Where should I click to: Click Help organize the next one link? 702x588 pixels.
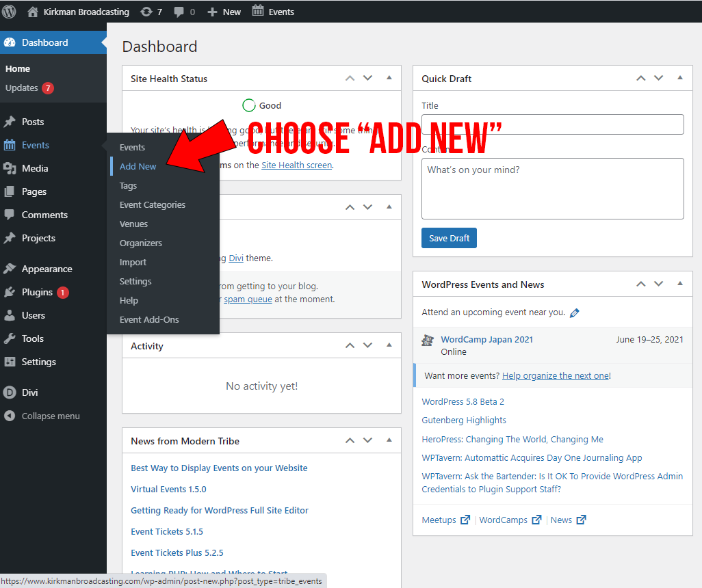[x=556, y=376]
